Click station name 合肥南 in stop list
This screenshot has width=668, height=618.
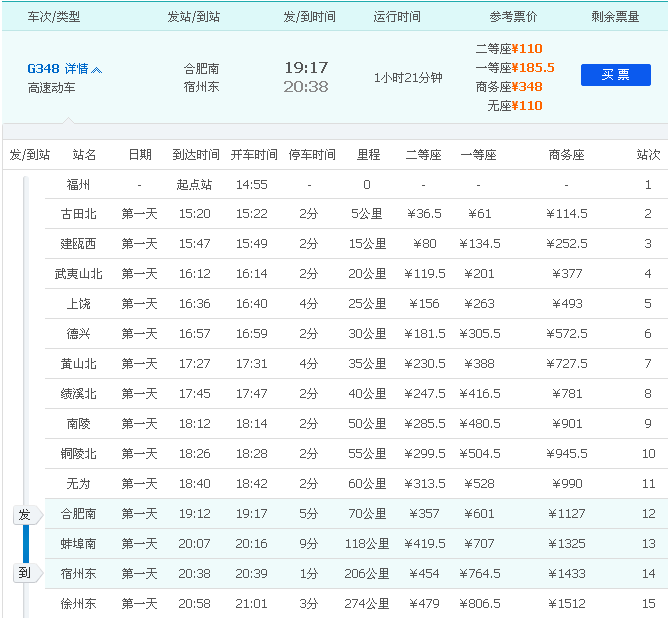(x=78, y=514)
